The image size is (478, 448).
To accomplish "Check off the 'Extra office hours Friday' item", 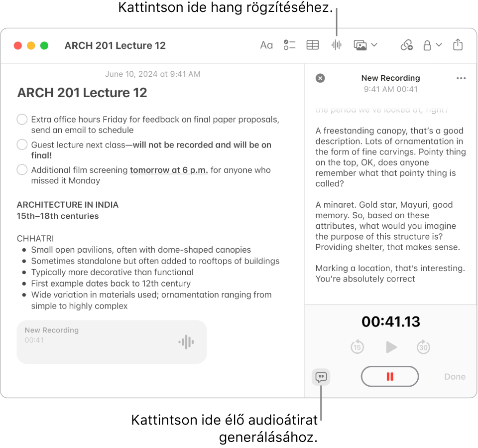I will coord(22,120).
